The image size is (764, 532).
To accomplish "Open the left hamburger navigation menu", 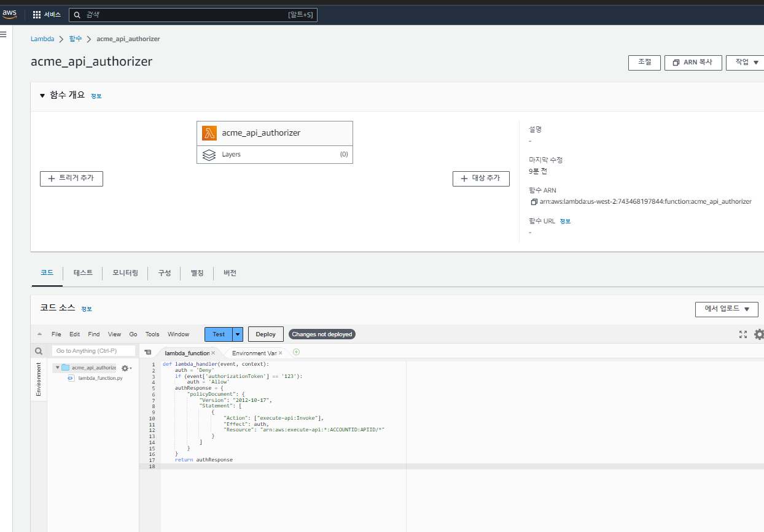I will (3, 35).
